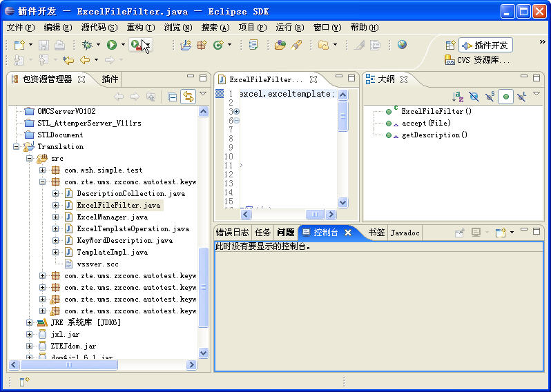
Task: Open the CVS 资源库 perspective
Action: pos(477,61)
